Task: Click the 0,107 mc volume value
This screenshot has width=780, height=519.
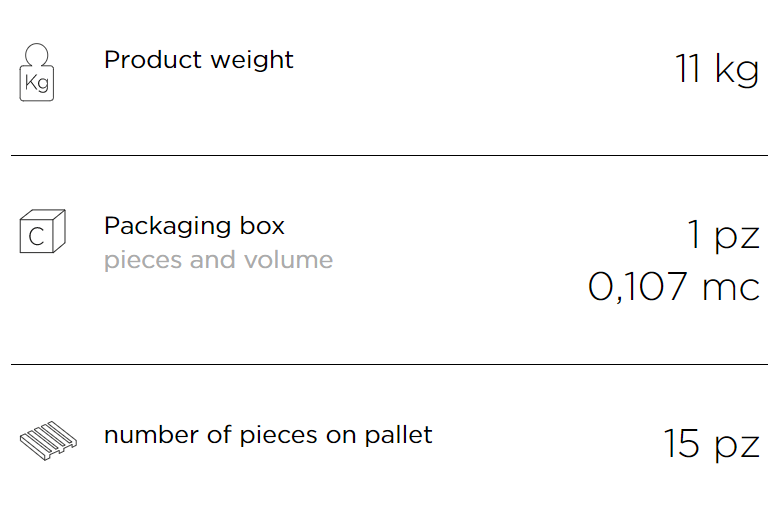Action: 674,287
